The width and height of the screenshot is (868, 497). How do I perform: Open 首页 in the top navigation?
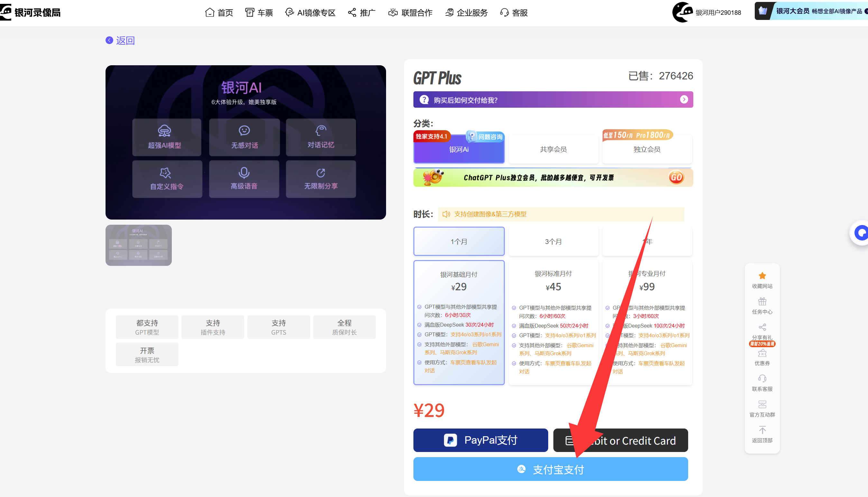(219, 13)
